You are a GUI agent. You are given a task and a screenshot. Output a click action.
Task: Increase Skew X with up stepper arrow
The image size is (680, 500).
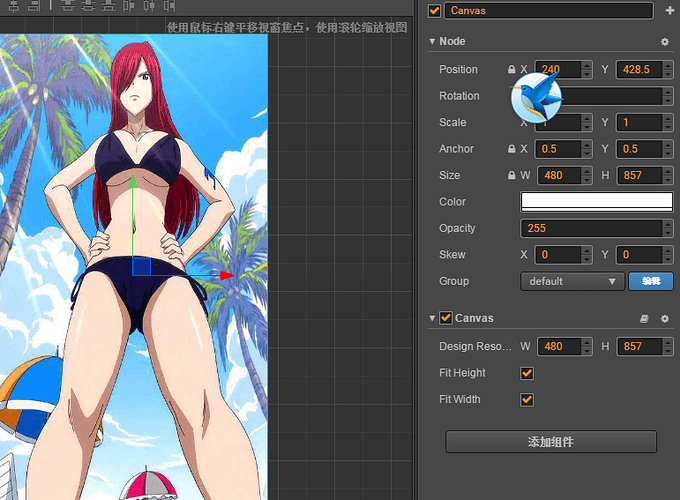587,251
